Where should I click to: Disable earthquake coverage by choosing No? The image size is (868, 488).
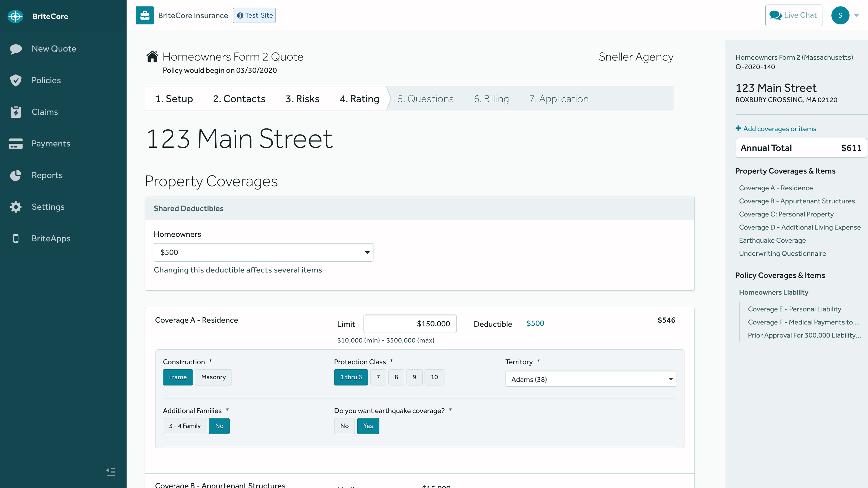[x=344, y=426]
